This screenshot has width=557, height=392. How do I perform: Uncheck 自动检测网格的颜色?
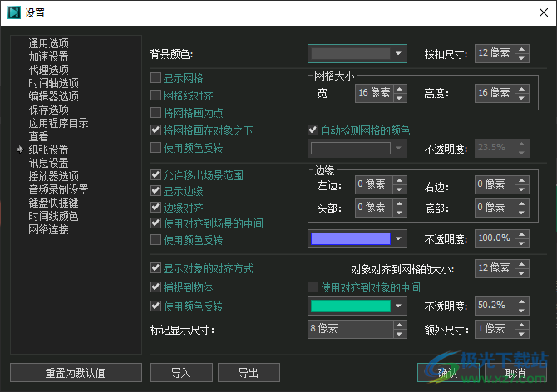pyautogui.click(x=313, y=130)
